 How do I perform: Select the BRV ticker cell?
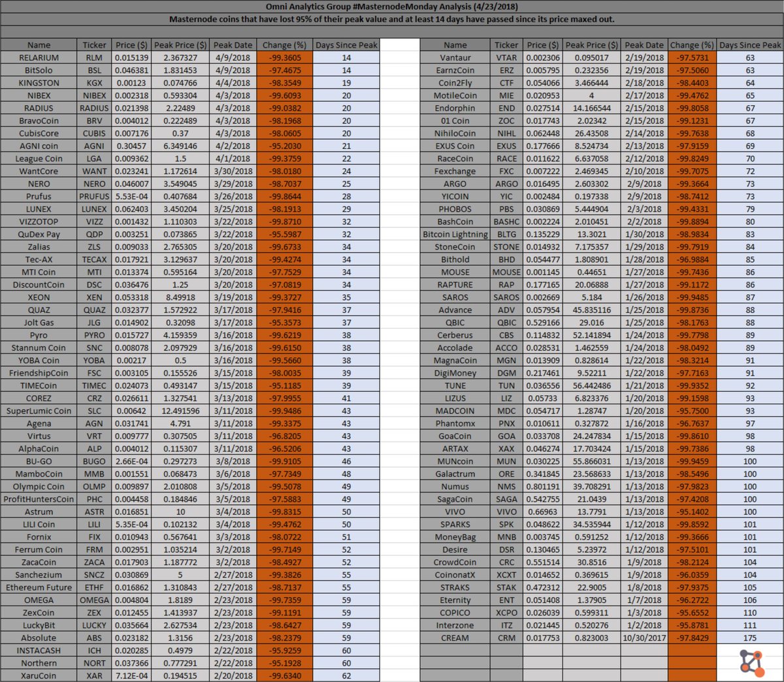click(94, 121)
